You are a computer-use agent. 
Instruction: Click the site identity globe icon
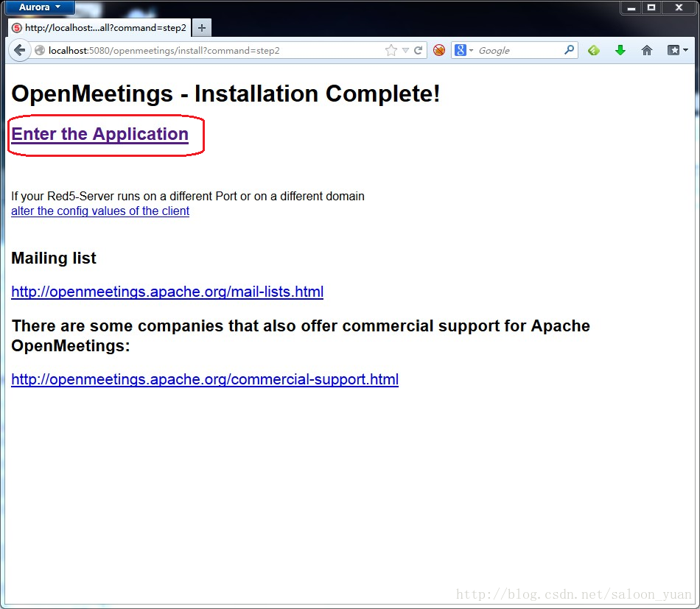(x=40, y=50)
